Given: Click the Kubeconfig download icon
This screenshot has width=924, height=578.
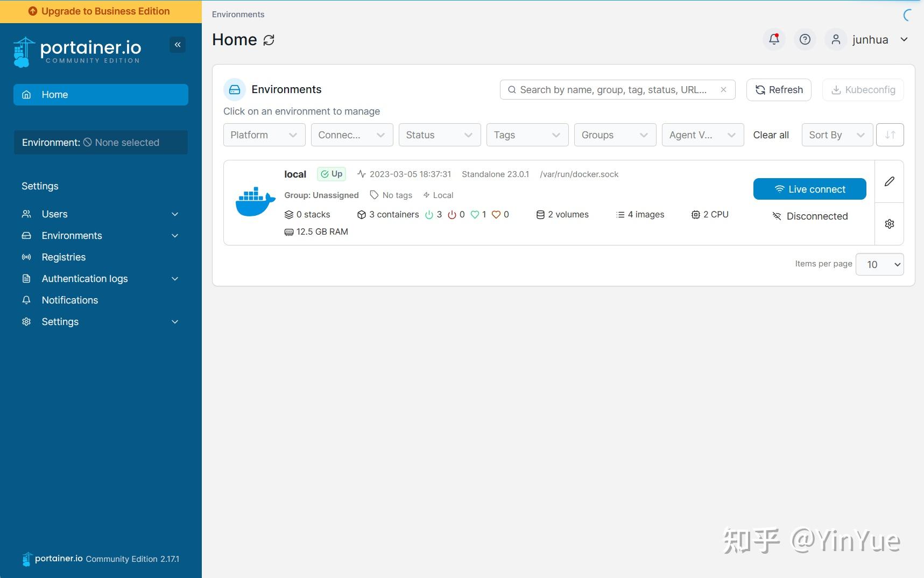Looking at the screenshot, I should pyautogui.click(x=836, y=90).
